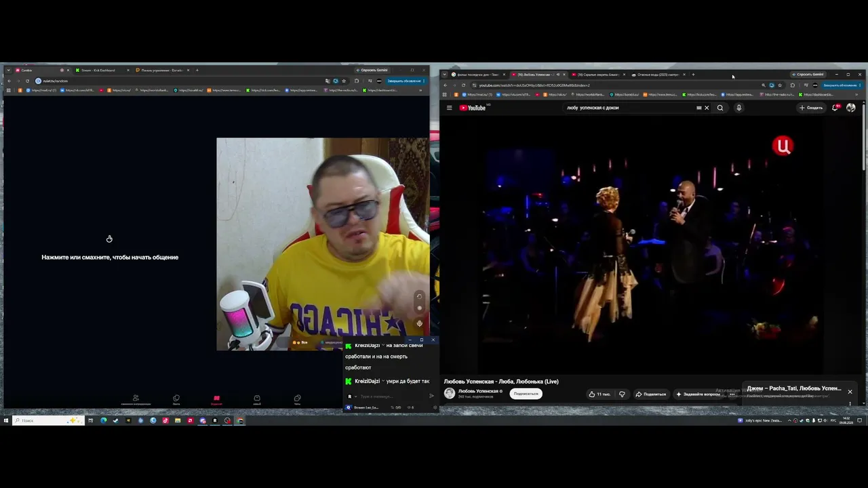This screenshot has width=868, height=488.
Task: Send the chat message with the arrow icon
Action: (431, 396)
